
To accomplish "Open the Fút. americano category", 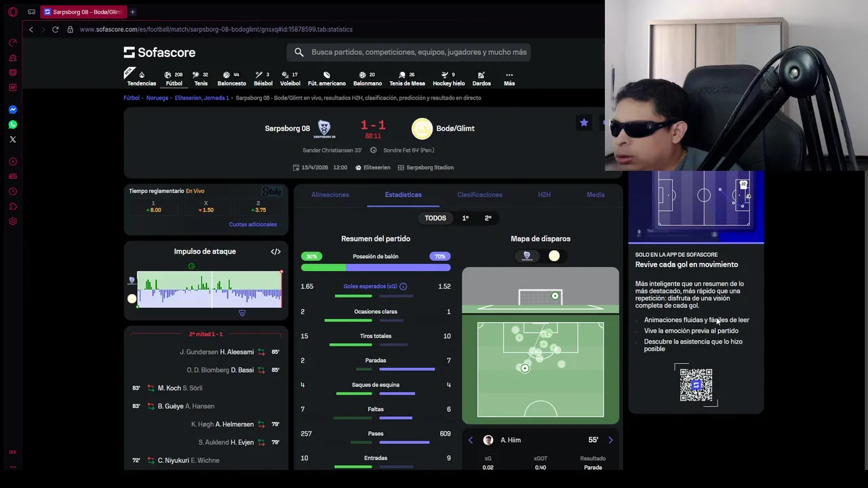I will pyautogui.click(x=327, y=79).
